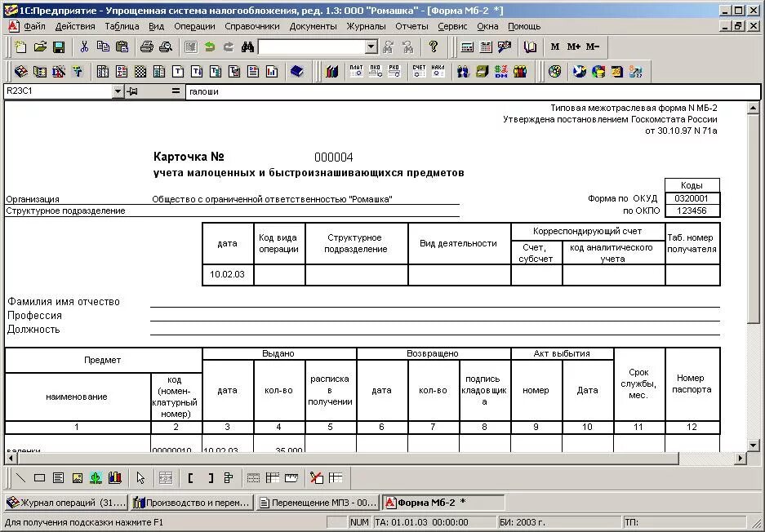Click the M+ memory add button
Screen dimensions: 765x532
(574, 47)
